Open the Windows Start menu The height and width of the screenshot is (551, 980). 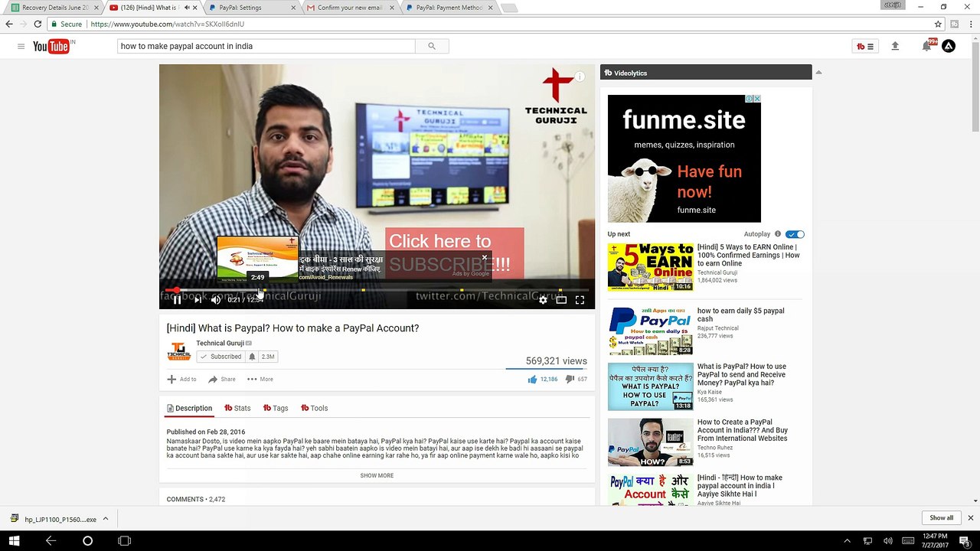click(14, 540)
